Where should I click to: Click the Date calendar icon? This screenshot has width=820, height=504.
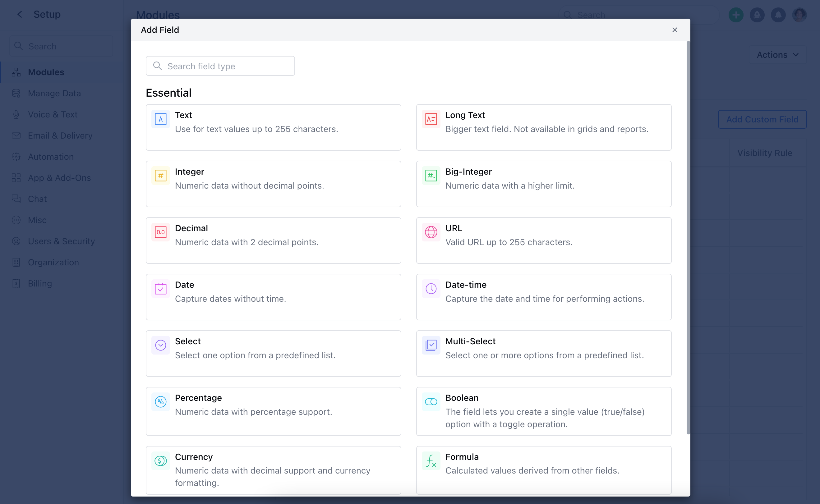tap(160, 289)
